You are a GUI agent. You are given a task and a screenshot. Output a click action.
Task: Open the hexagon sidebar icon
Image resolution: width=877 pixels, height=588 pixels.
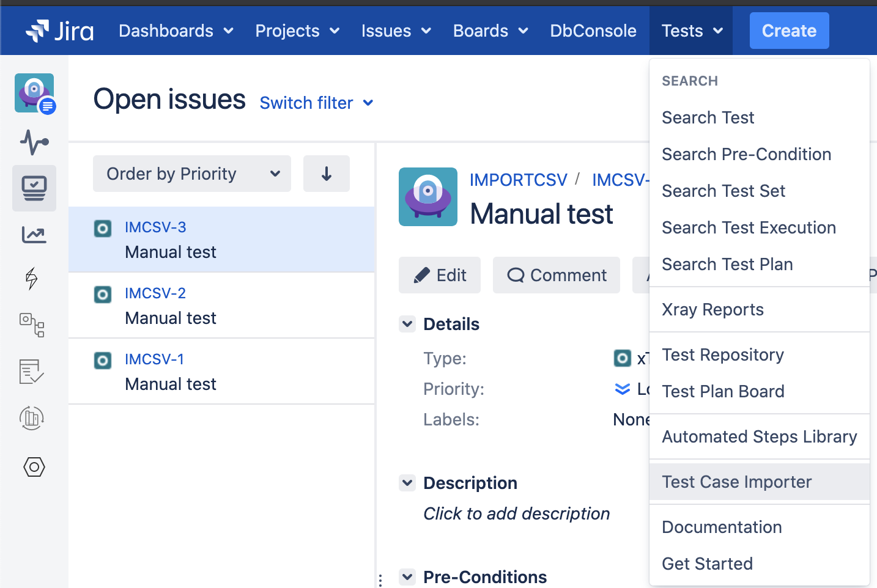point(34,467)
